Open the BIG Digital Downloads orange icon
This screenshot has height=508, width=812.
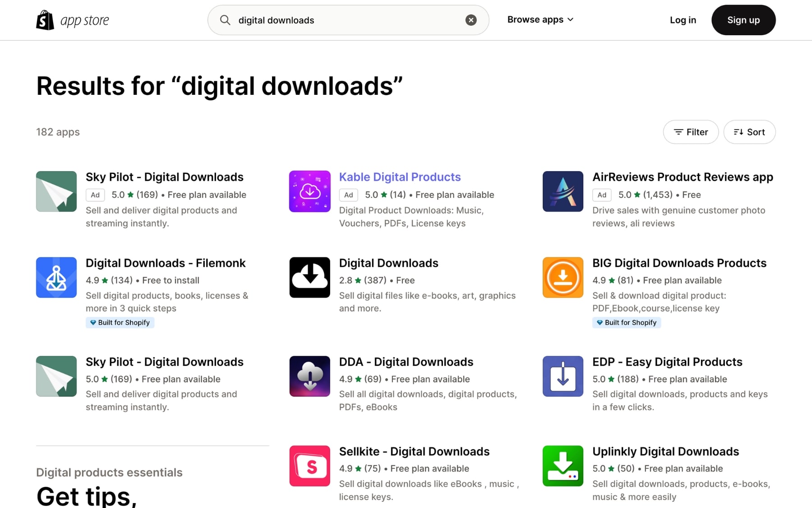[x=563, y=277]
